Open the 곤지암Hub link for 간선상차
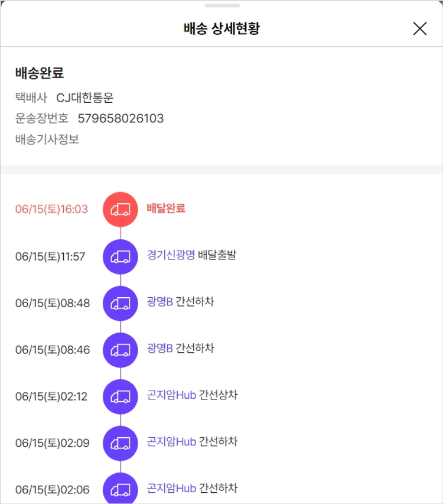The width and height of the screenshot is (443, 504). (x=171, y=395)
